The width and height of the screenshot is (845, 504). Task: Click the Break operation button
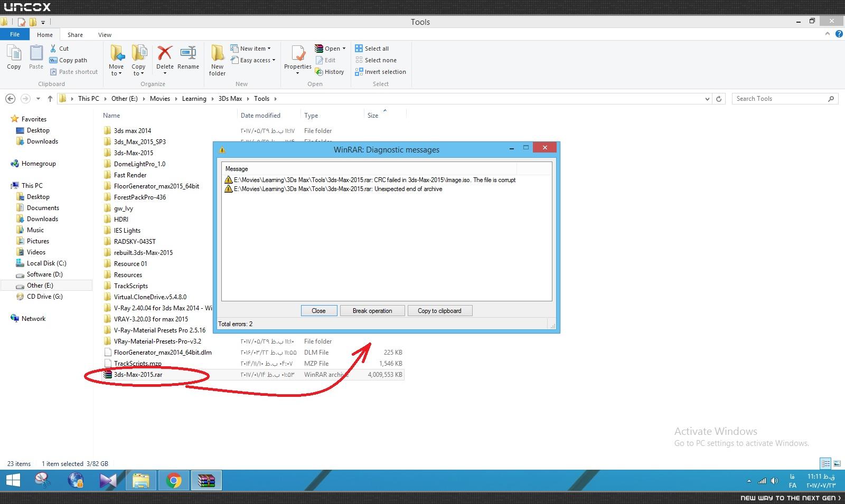pos(372,311)
